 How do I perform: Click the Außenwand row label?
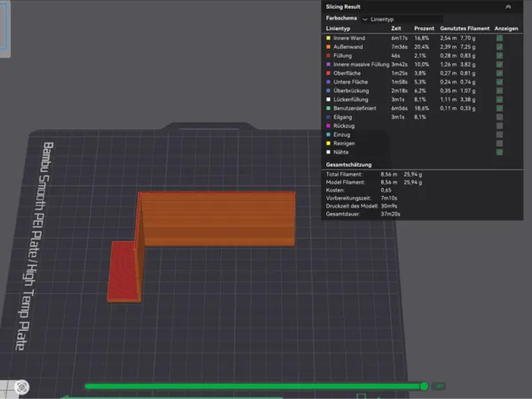[348, 47]
